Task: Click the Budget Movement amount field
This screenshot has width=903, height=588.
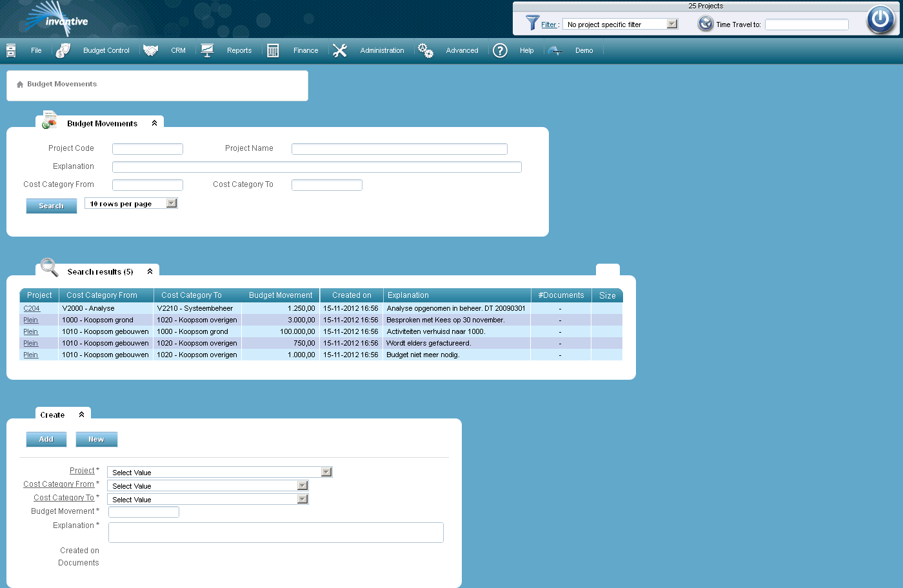Action: click(x=144, y=512)
